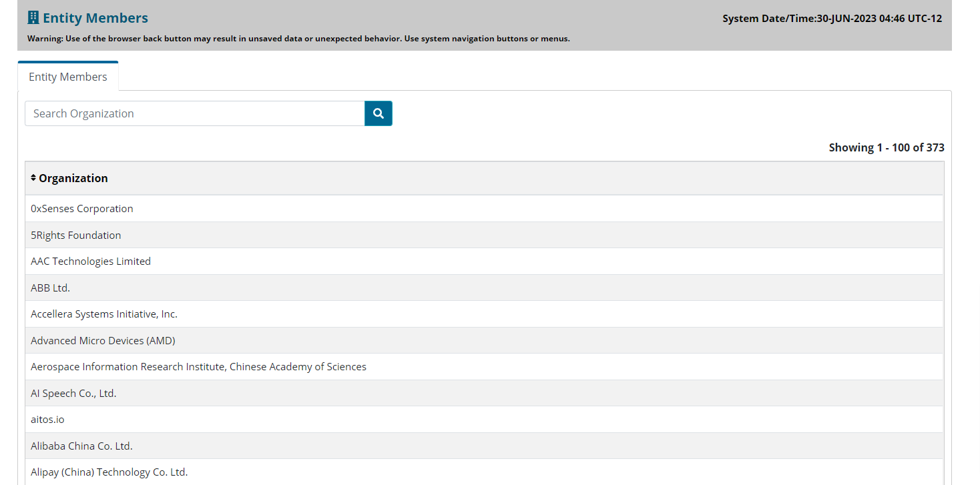The width and height of the screenshot is (980, 485).
Task: Click the magnifier search button
Action: 379,113
